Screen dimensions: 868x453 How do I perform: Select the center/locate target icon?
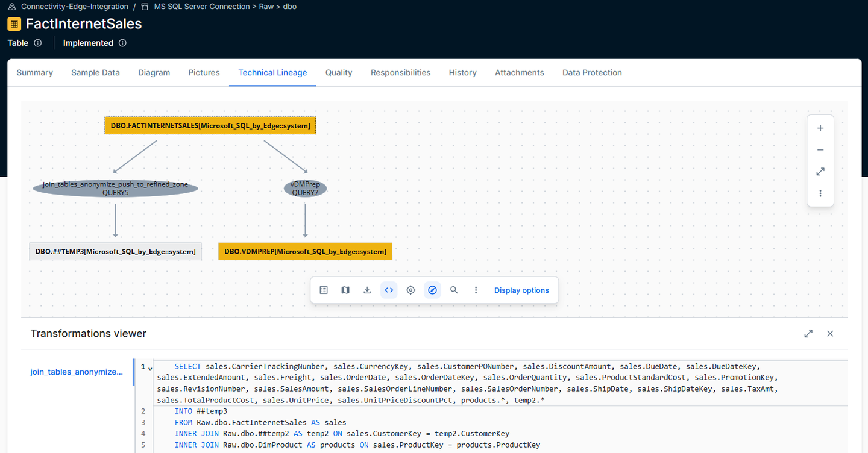(410, 290)
